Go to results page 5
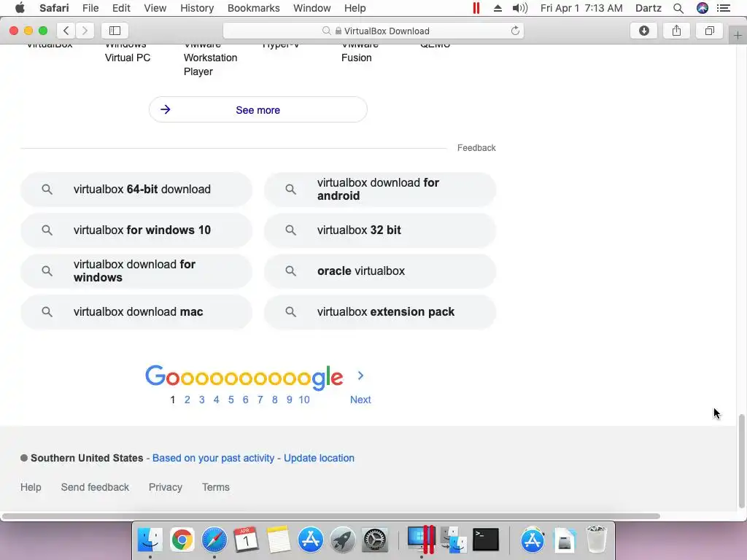 coord(231,400)
